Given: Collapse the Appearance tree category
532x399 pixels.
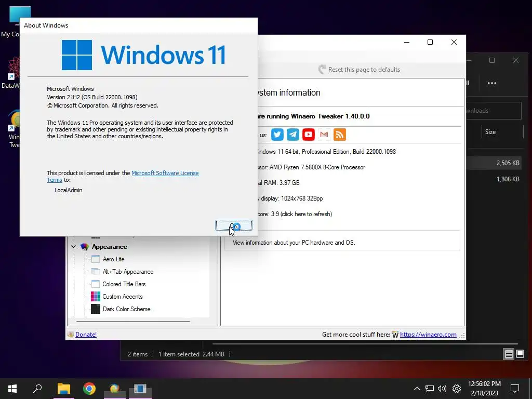Looking at the screenshot, I should [x=74, y=247].
